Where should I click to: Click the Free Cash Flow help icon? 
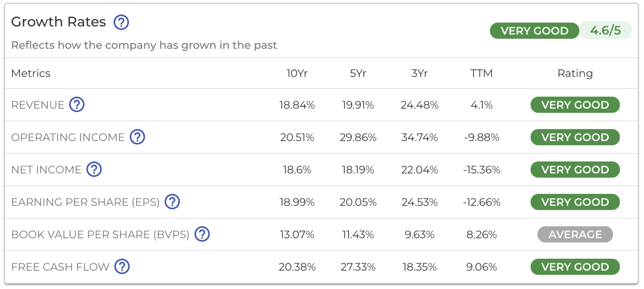tap(122, 267)
